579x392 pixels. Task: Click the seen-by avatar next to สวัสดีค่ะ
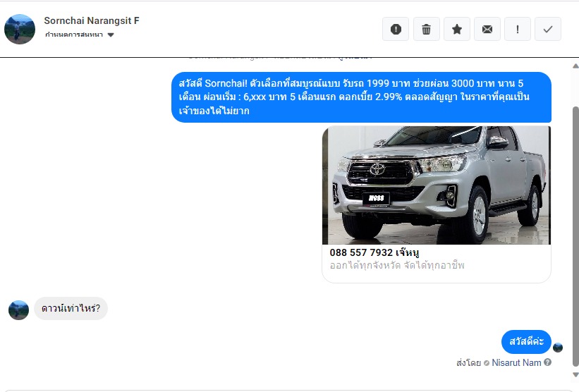tap(558, 348)
